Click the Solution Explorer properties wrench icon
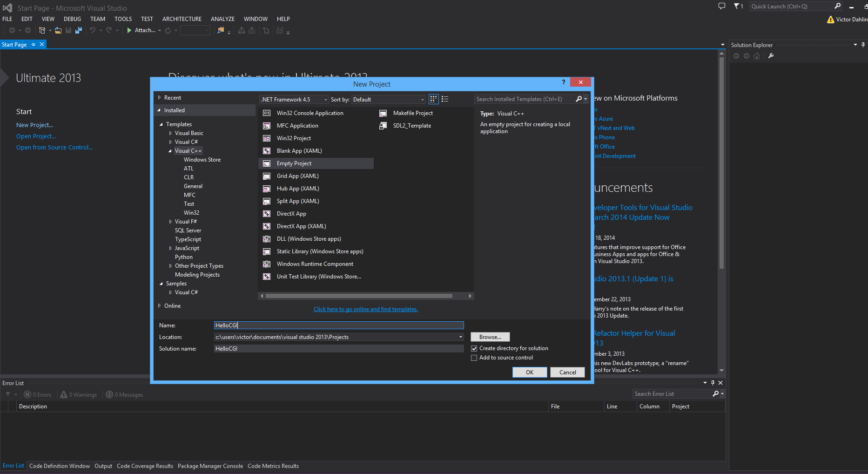This screenshot has height=474, width=868. tap(771, 56)
